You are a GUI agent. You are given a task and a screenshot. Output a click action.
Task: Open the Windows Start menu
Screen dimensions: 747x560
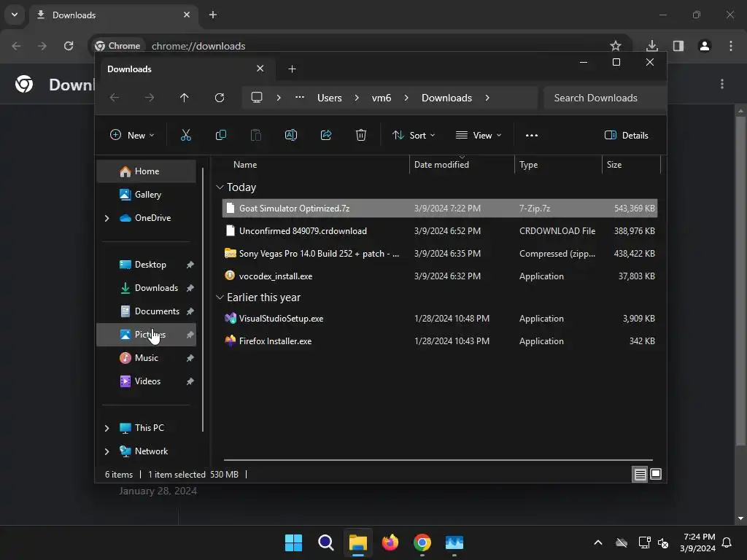point(293,542)
